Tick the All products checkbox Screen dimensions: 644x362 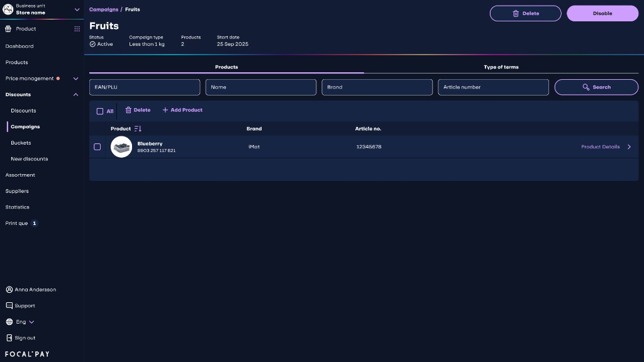coord(100,111)
